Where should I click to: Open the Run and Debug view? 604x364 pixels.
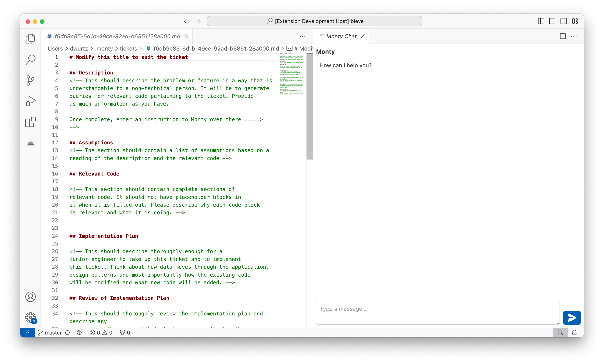point(30,101)
